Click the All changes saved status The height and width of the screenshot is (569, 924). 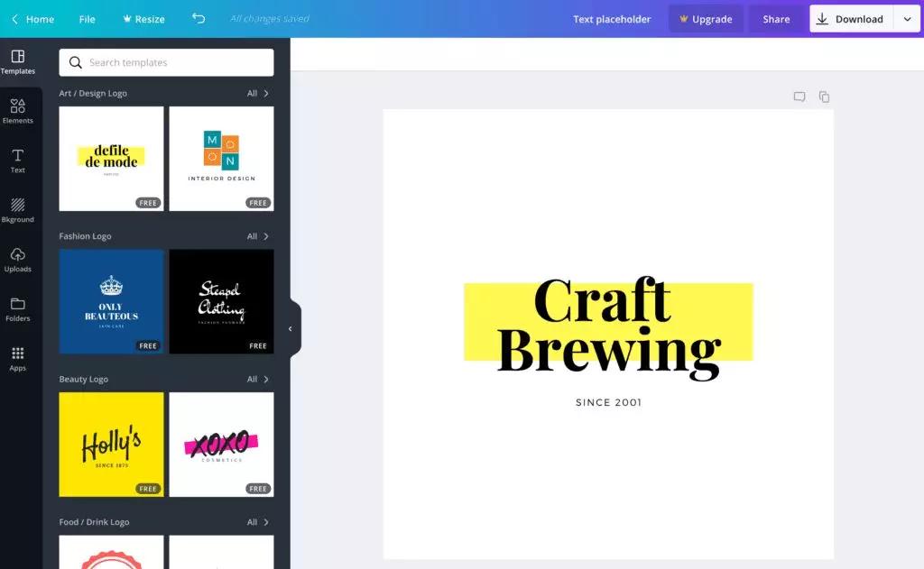tap(269, 19)
